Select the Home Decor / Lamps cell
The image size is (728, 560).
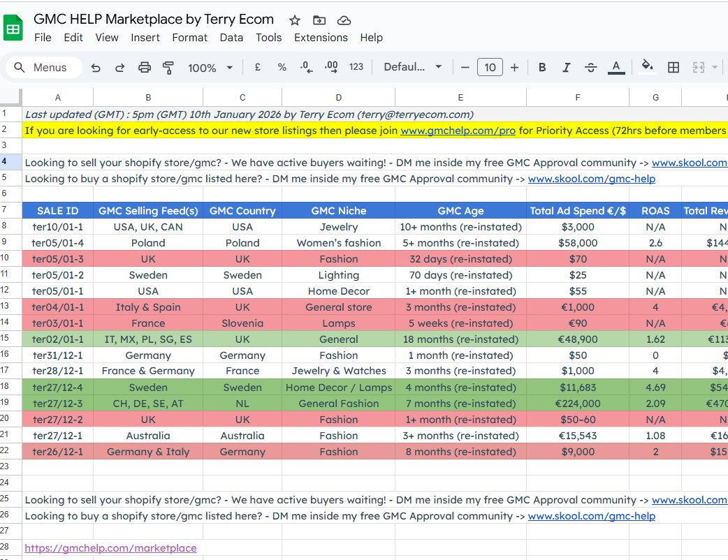tap(338, 388)
